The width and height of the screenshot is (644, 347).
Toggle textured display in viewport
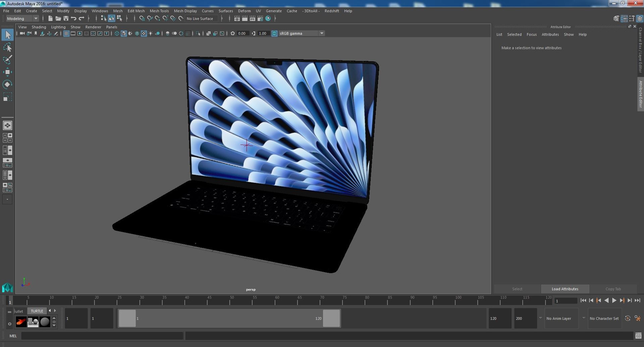tap(144, 33)
